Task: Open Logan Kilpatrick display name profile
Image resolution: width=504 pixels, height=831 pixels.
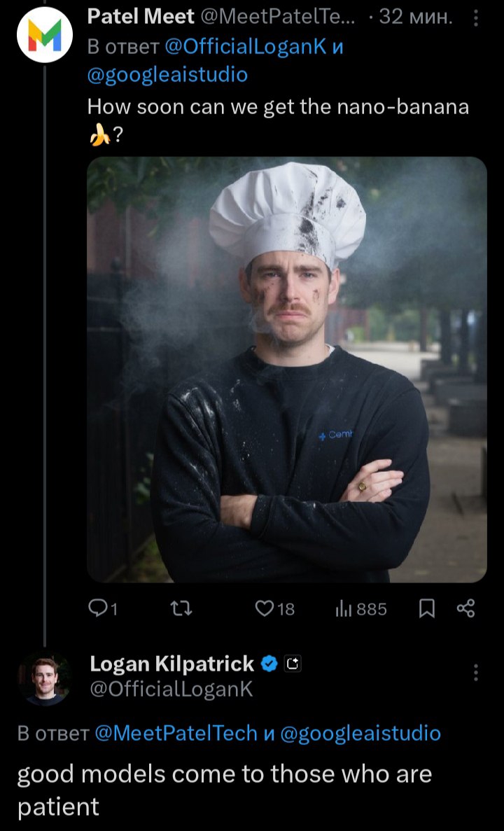Action: (172, 664)
